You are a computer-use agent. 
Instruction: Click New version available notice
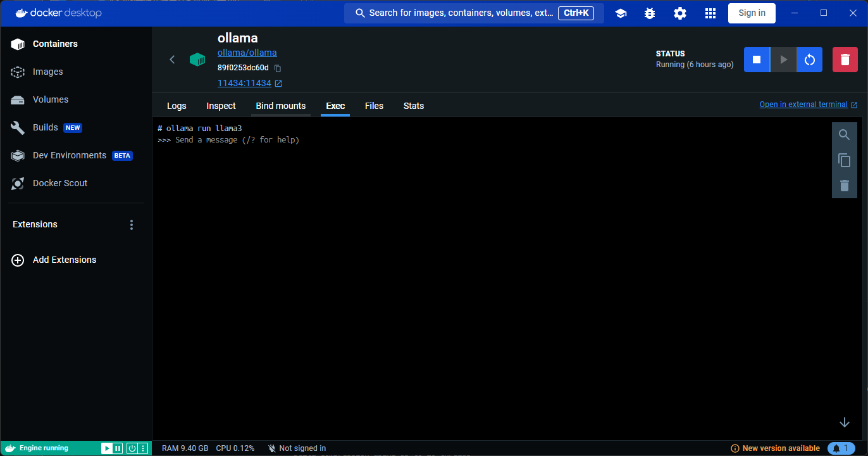pos(775,448)
